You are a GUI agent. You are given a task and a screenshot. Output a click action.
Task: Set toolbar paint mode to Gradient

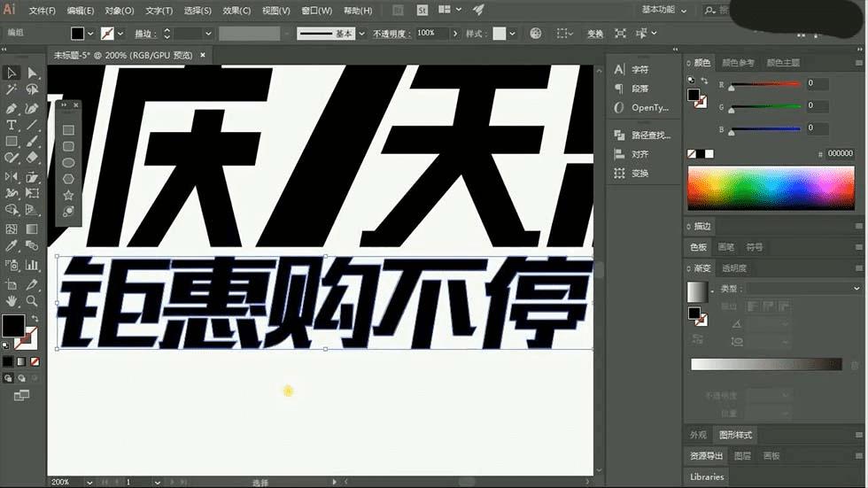[x=21, y=361]
